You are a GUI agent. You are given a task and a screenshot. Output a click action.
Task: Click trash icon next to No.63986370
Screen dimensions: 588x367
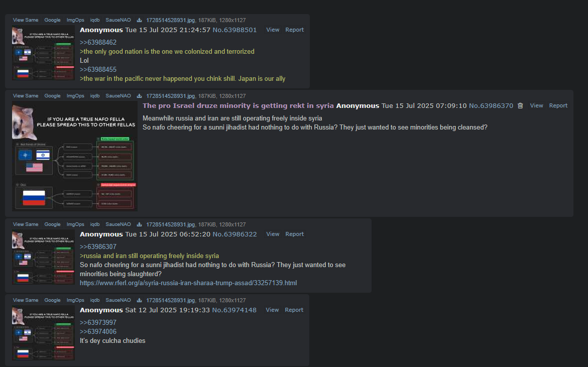coord(520,106)
